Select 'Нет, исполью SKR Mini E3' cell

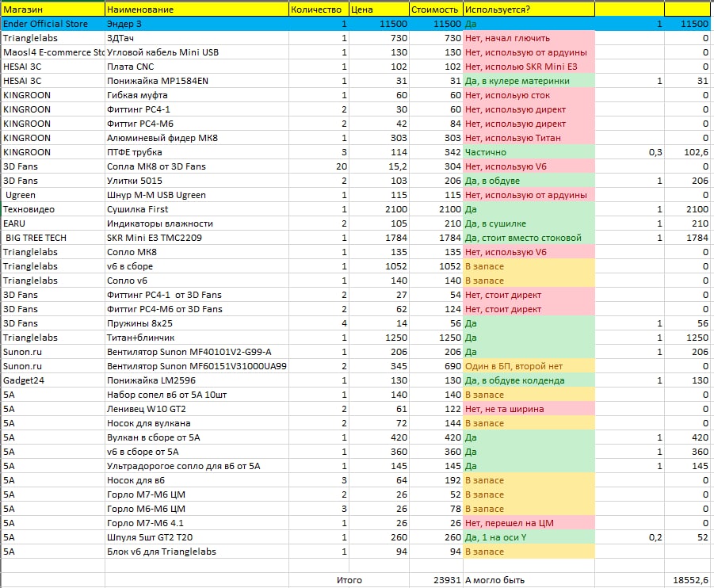point(529,67)
